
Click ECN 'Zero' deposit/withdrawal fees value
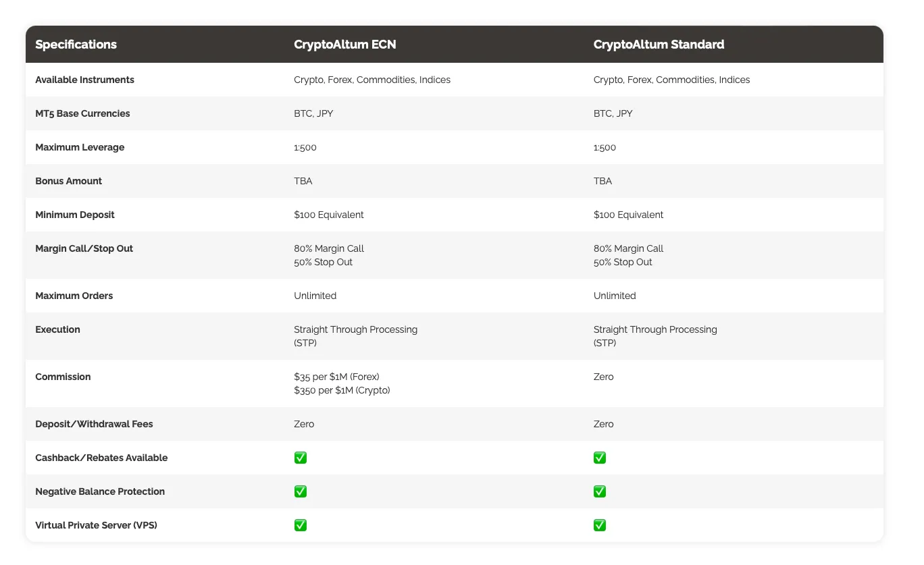point(304,424)
